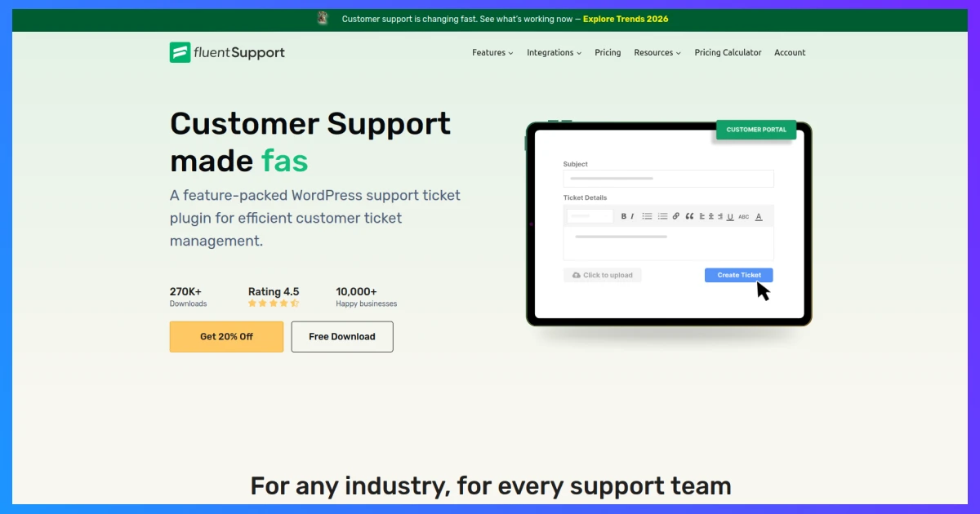Toggle Italic in the ticket editor
The height and width of the screenshot is (514, 980).
[632, 216]
